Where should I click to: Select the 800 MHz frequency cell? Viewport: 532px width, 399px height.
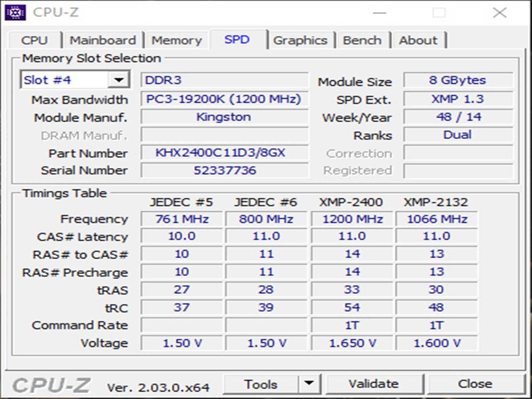(266, 219)
